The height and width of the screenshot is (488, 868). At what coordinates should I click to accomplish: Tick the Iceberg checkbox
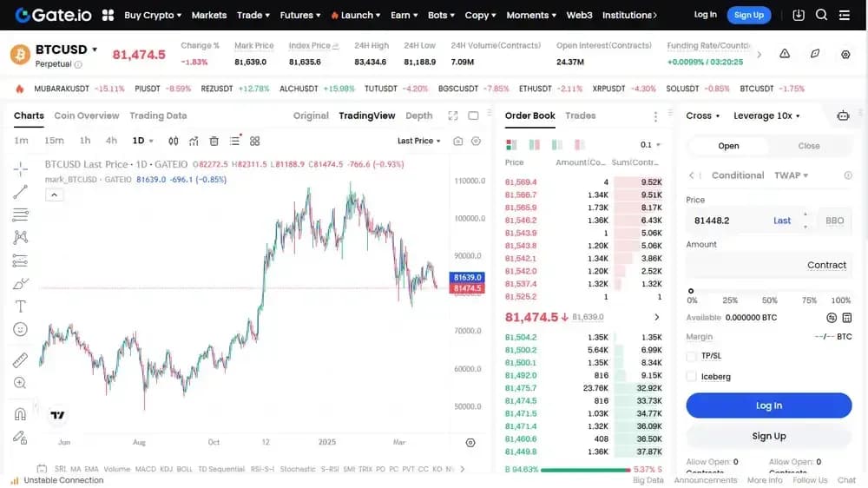[x=692, y=377]
